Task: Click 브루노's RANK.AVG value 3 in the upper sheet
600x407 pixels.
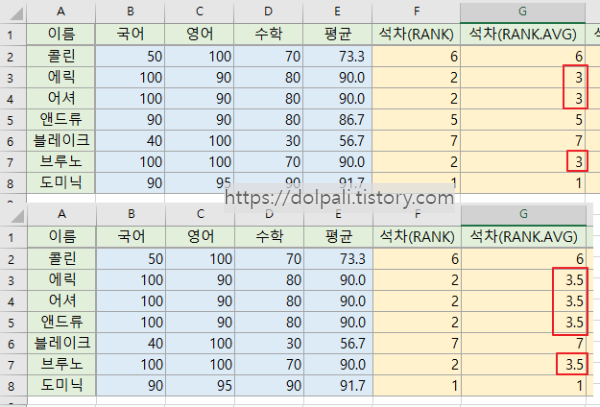Action: click(x=523, y=162)
